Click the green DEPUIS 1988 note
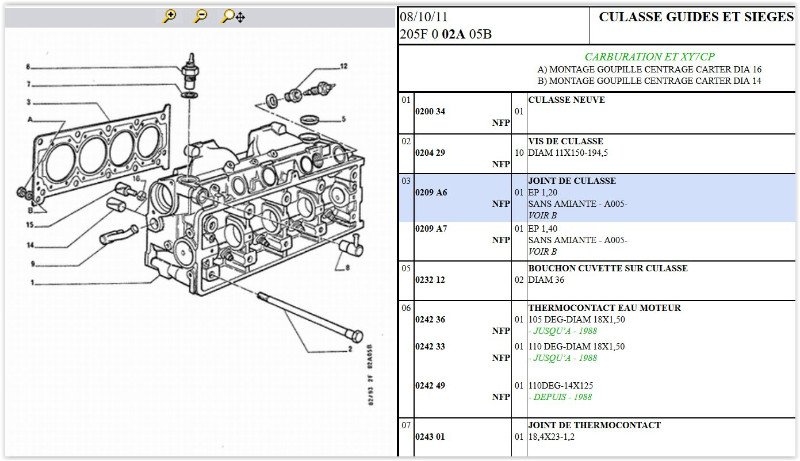 [563, 397]
